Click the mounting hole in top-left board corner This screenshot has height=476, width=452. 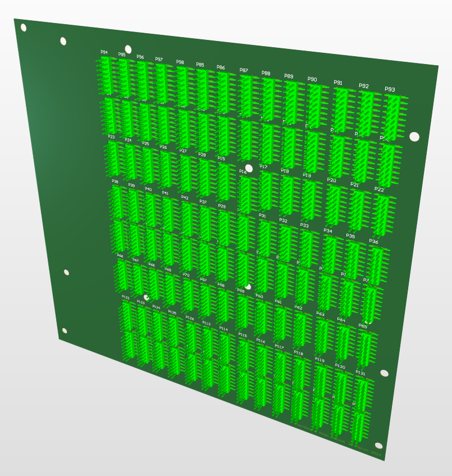pos(24,27)
